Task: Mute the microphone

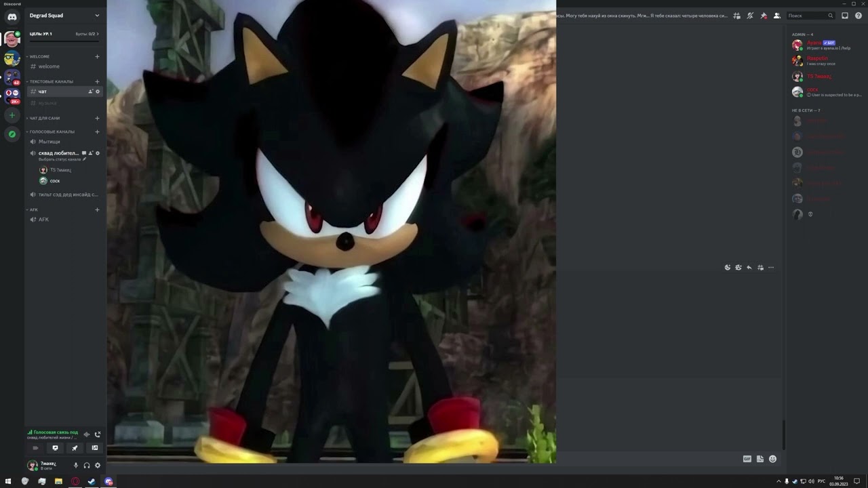Action: click(x=76, y=466)
